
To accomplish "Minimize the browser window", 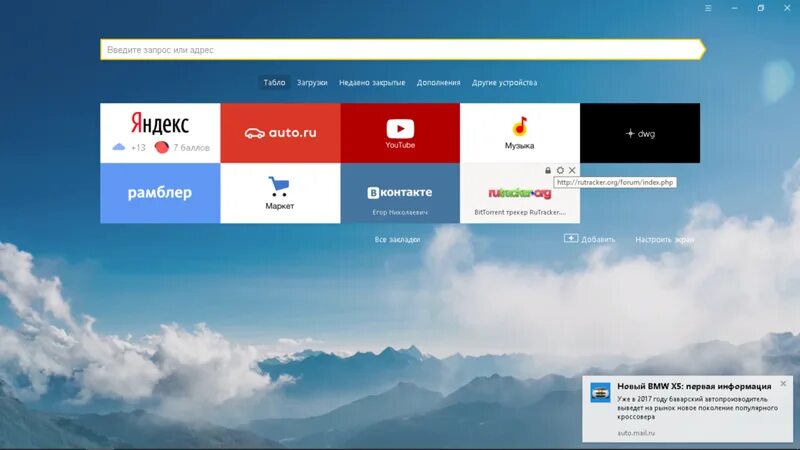I will [734, 8].
